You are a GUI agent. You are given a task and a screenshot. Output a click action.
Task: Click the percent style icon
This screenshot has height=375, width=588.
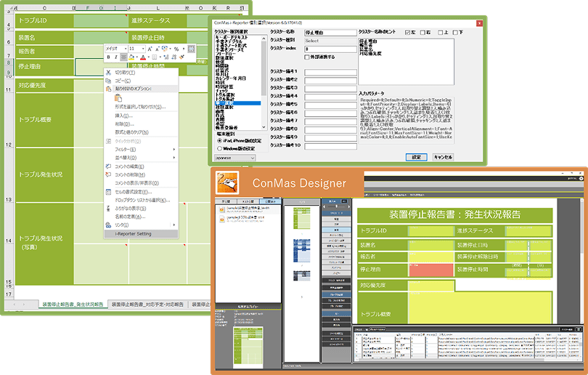(176, 49)
